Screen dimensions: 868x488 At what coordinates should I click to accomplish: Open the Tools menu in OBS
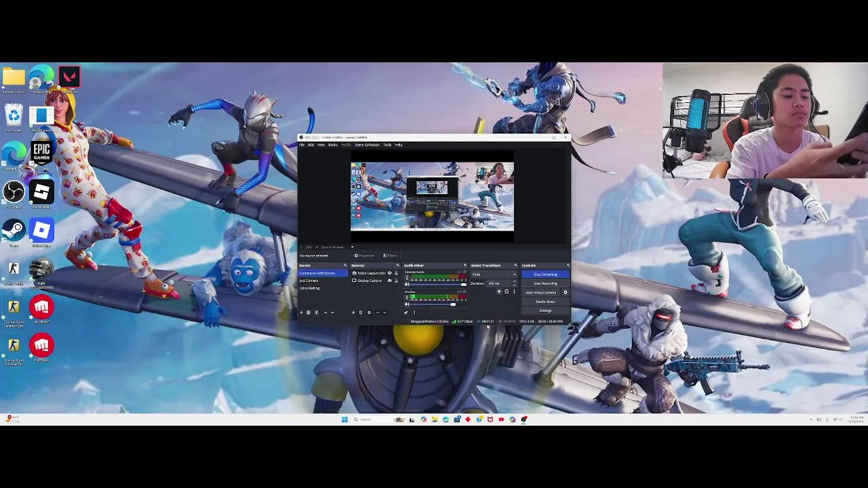[x=387, y=145]
